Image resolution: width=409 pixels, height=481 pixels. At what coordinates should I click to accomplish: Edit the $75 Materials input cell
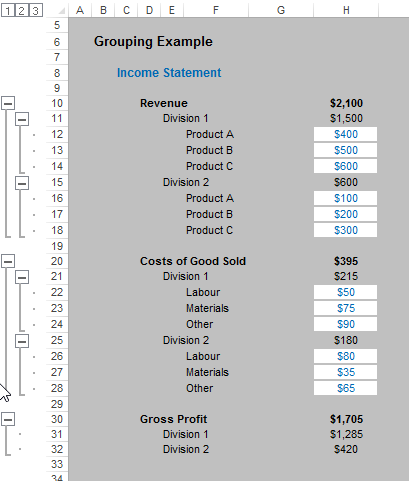pos(345,308)
